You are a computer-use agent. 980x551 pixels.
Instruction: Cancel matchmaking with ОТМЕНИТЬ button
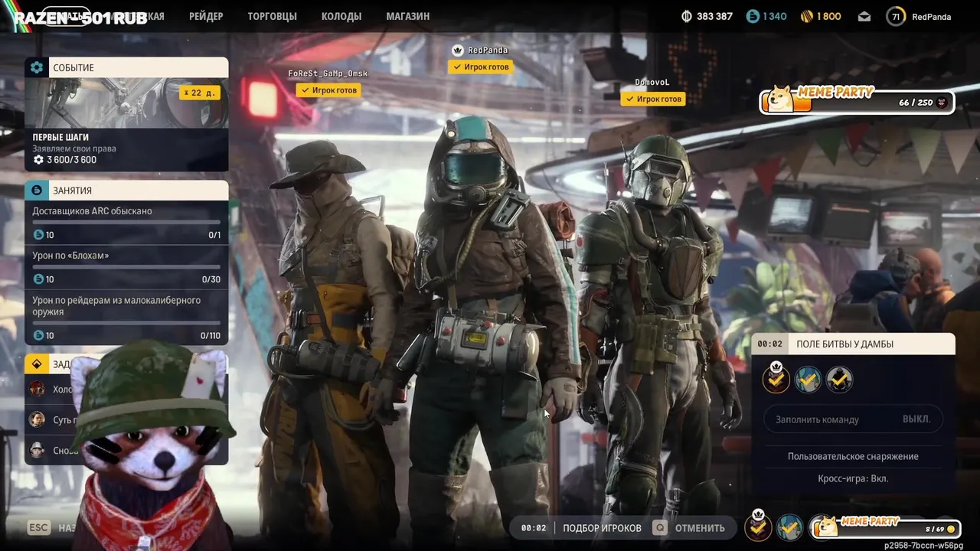[x=700, y=528]
